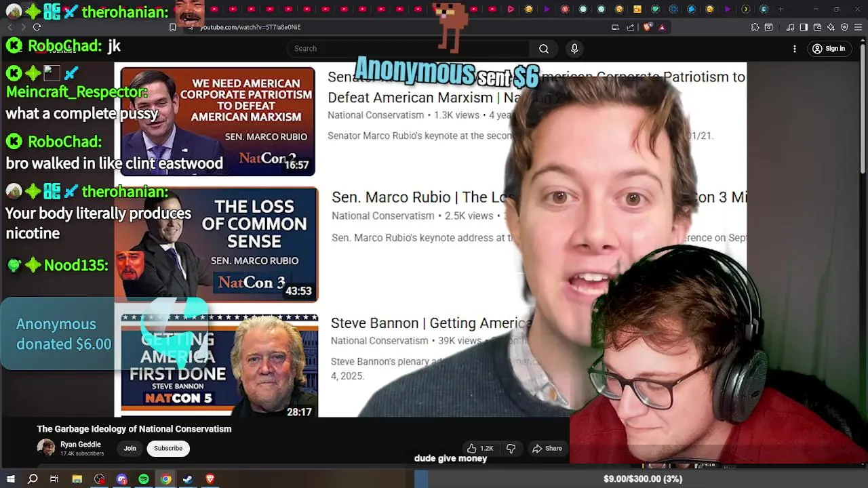
Task: Open a new tab with the plus button
Action: (x=781, y=9)
